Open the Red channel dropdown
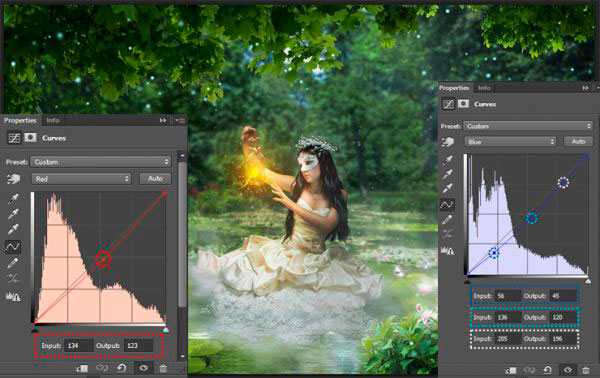This screenshot has height=378, width=600. 81,179
